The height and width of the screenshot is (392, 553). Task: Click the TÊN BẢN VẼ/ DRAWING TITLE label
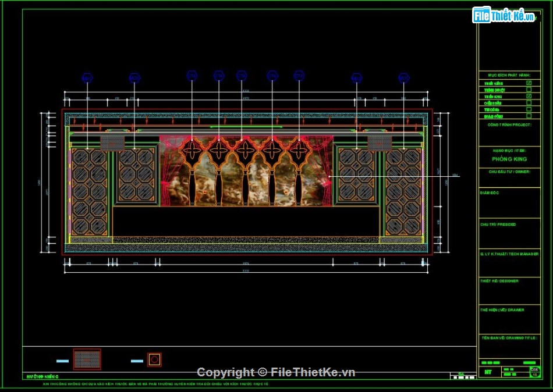509,338
